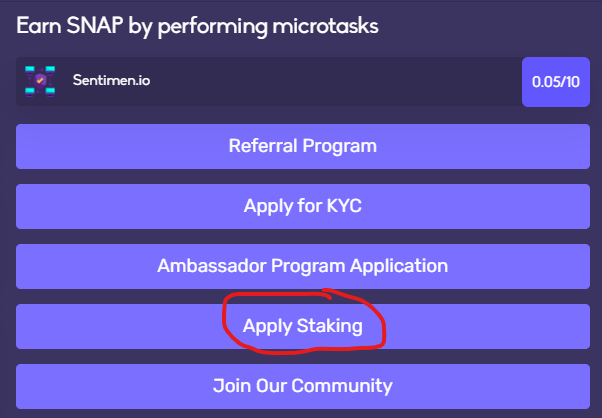602x418 pixels.
Task: Select the purple Sentimen.io app icon
Action: (40, 80)
